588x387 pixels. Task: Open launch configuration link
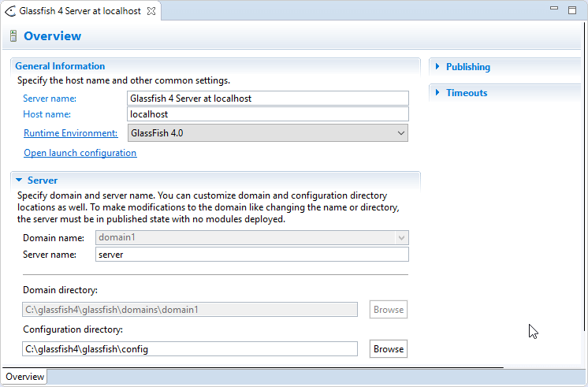pyautogui.click(x=80, y=153)
